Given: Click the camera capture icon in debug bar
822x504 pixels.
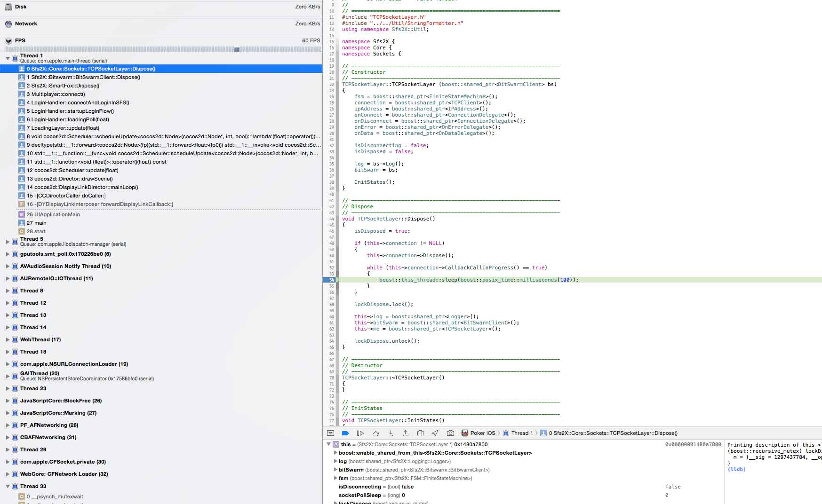Looking at the screenshot, I should click(450, 433).
